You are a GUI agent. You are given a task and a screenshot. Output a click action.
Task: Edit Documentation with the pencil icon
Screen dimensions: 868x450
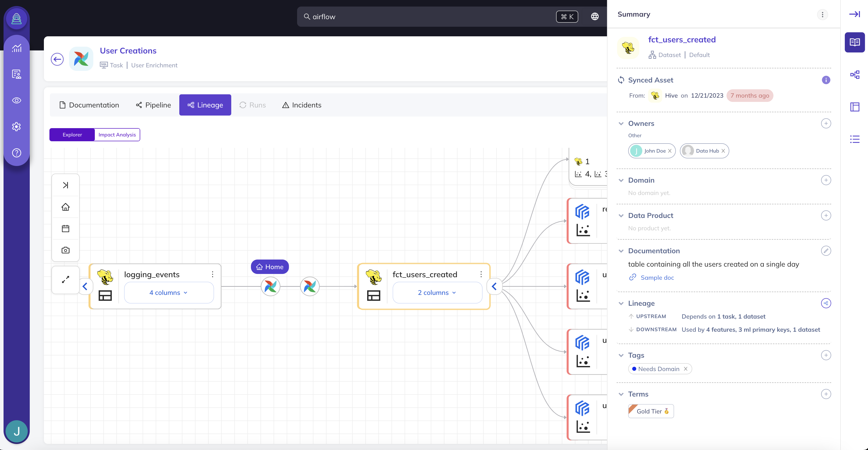pos(826,251)
